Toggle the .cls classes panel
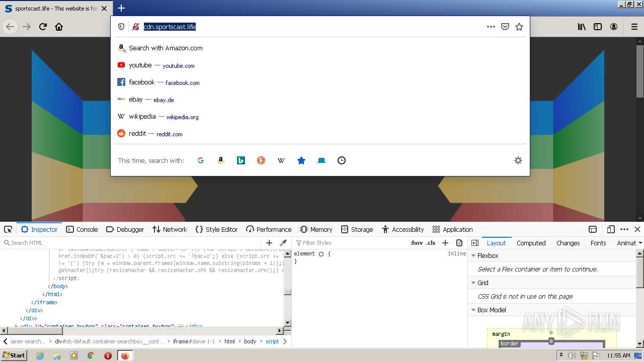The image size is (644, 362). point(431,243)
